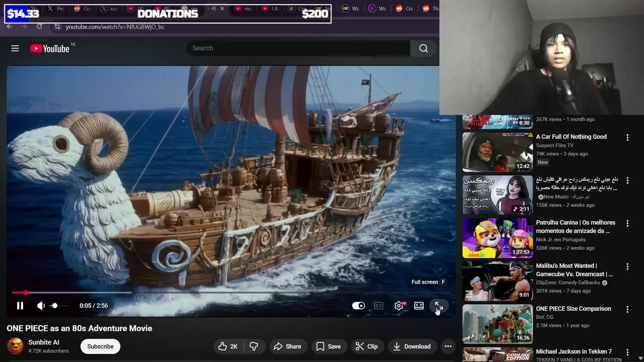Screen dimensions: 644x362
Task: View site information icon in address bar
Action: (57, 27)
